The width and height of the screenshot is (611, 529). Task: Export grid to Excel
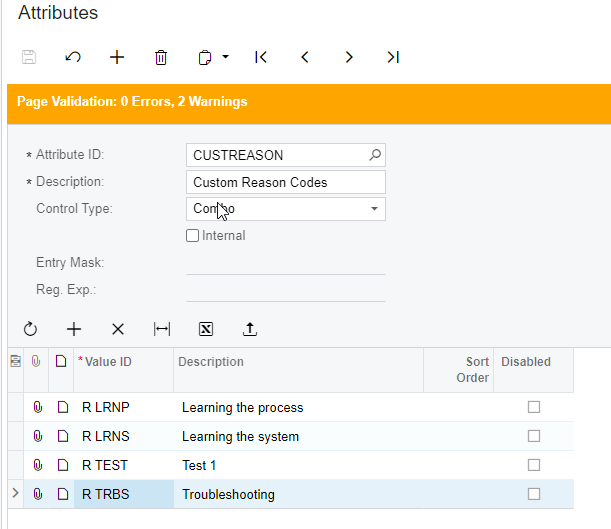(x=206, y=329)
